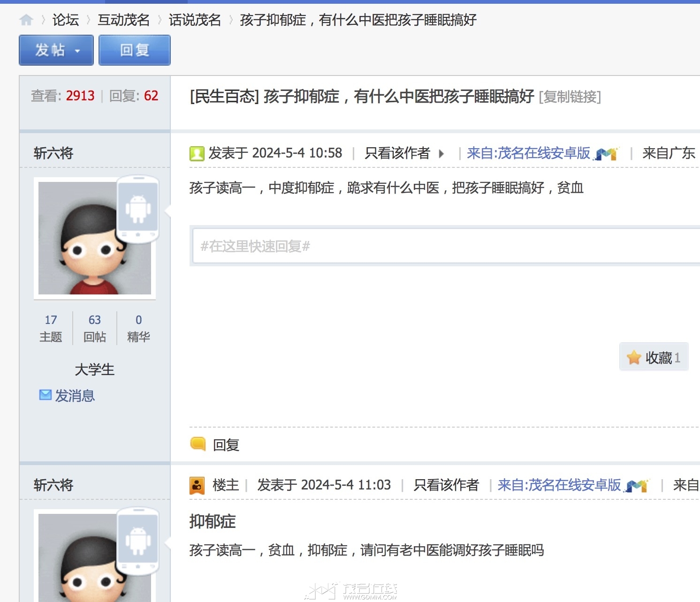Click the 大学生 user group link

95,369
